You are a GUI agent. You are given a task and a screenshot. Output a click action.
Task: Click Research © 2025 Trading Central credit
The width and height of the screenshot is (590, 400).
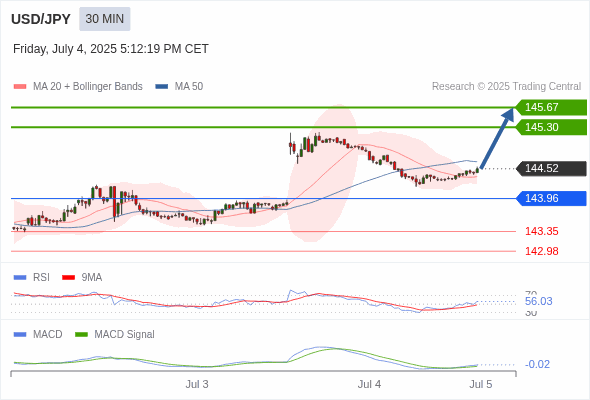pos(506,87)
